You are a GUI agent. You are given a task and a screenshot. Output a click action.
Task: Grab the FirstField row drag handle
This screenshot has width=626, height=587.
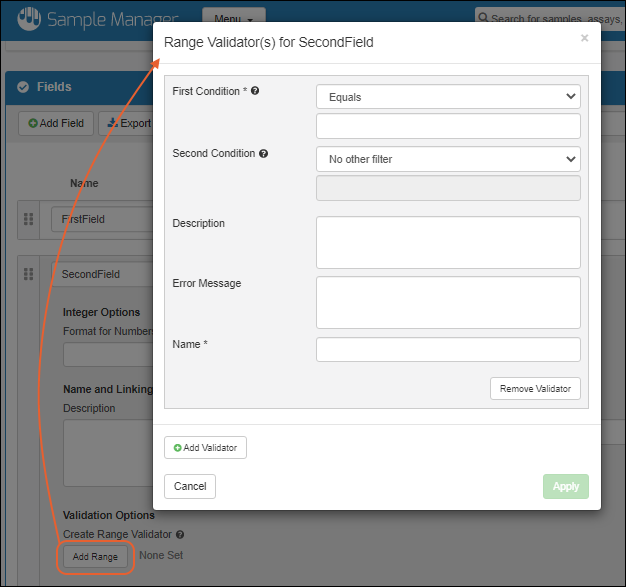(x=28, y=219)
